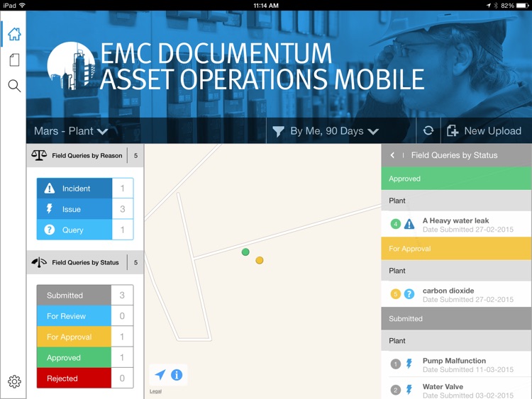Tap Plant group under For Approval
Screen dimensions: 532x399
coord(456,271)
